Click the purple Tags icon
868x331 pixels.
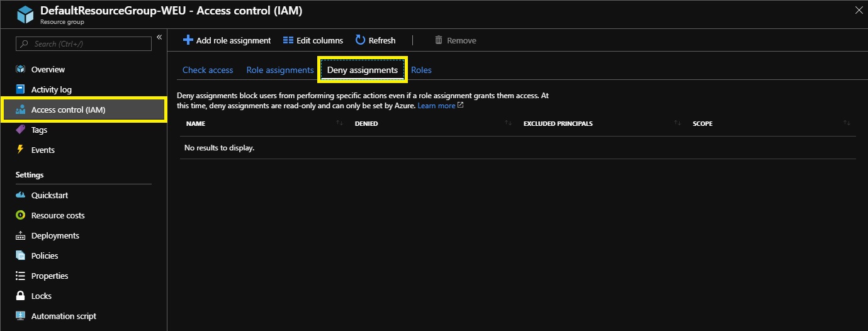click(x=20, y=130)
